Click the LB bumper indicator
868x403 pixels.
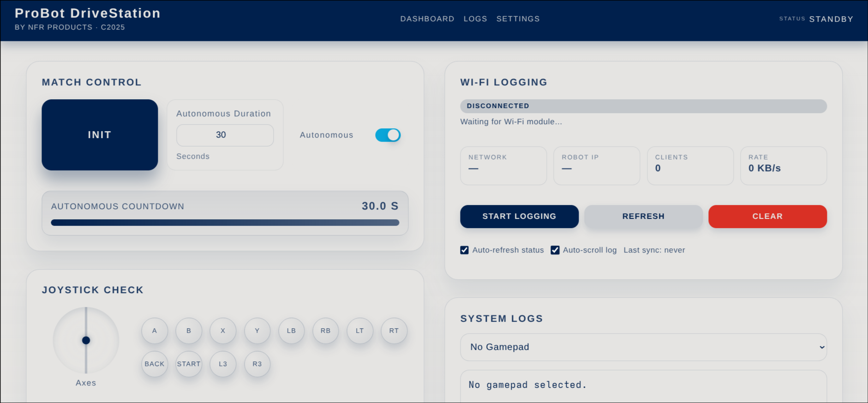(x=291, y=331)
